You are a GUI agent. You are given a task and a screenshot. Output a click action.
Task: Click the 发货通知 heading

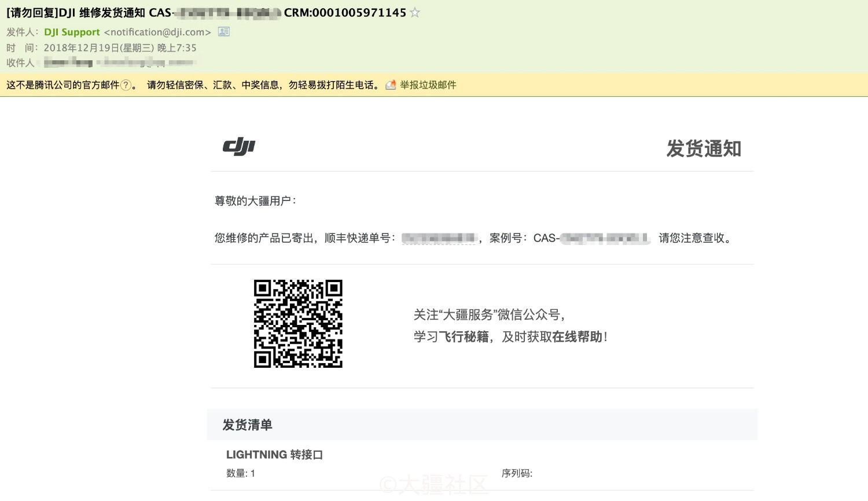click(704, 149)
